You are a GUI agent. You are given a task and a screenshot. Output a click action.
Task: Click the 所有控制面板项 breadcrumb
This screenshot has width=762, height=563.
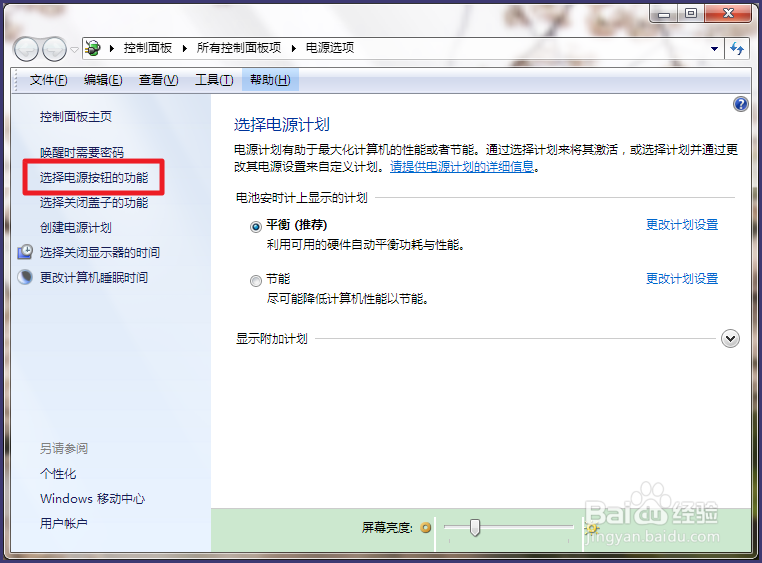click(239, 48)
